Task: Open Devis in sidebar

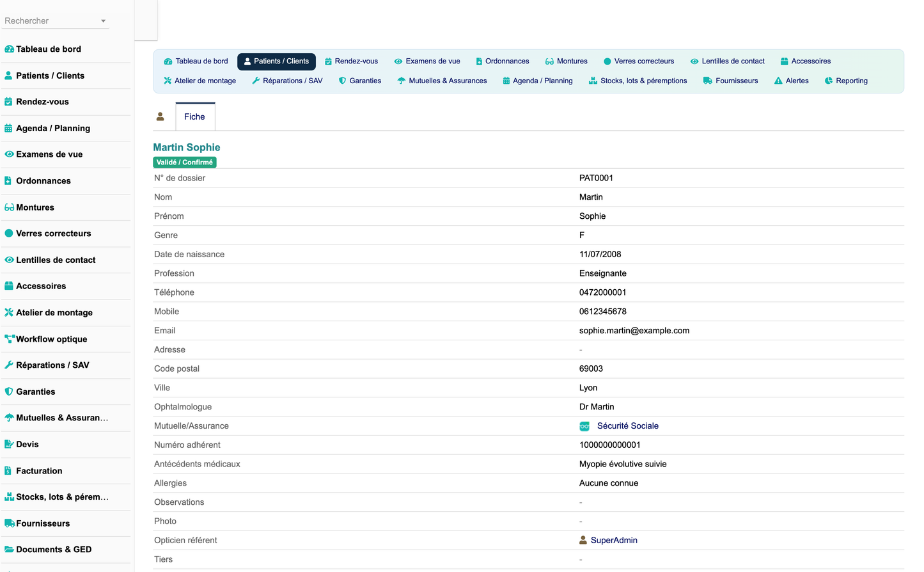Action: [27, 444]
